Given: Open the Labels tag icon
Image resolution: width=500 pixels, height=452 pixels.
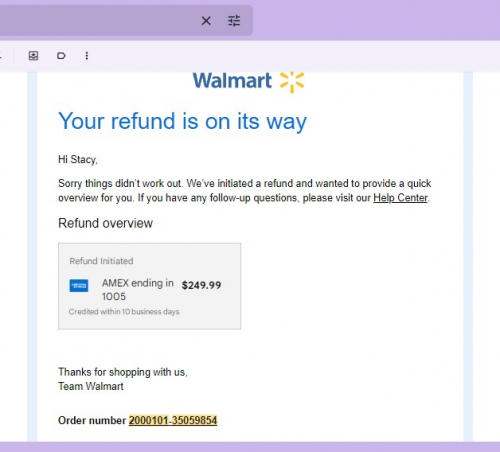Looking at the screenshot, I should pyautogui.click(x=61, y=56).
